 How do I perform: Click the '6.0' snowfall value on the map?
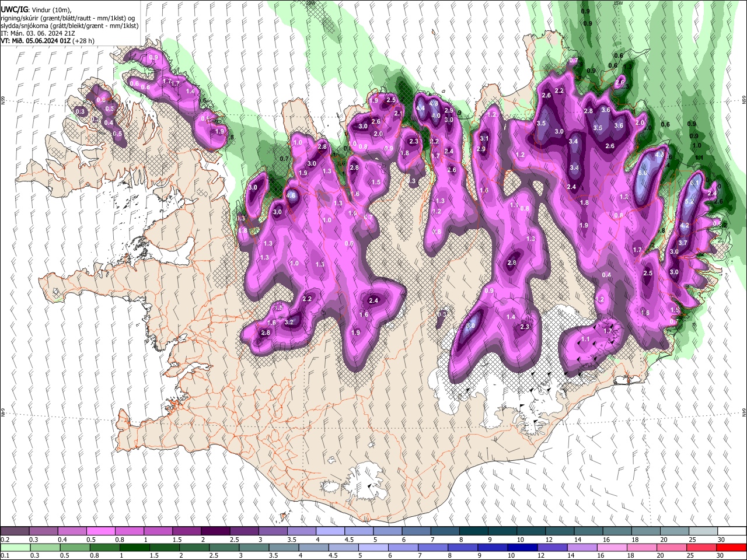tap(643, 173)
